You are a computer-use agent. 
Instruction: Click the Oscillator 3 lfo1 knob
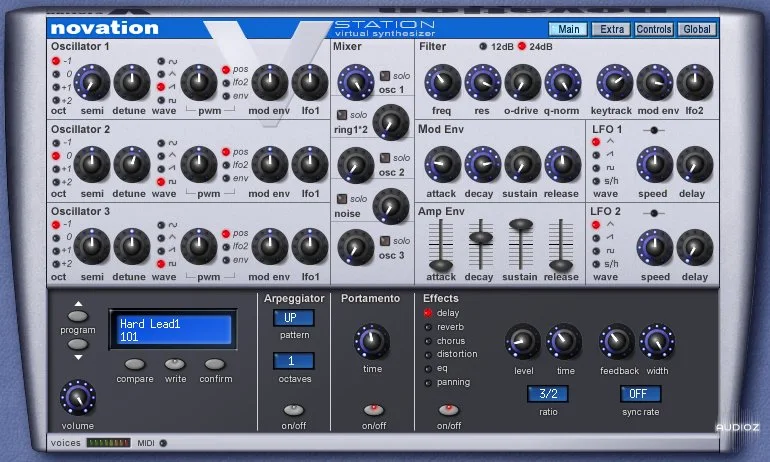(x=310, y=246)
